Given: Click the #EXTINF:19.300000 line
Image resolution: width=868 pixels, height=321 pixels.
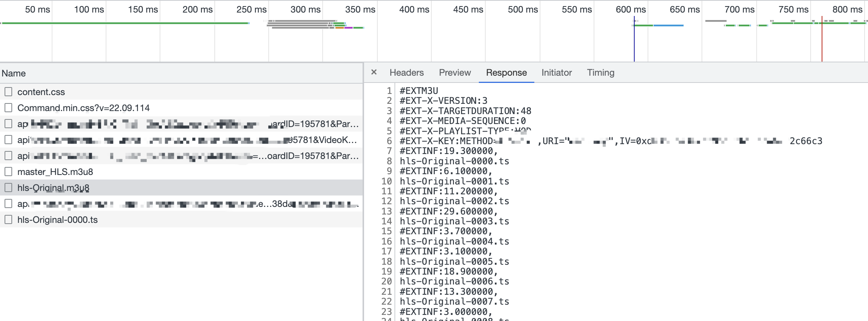Looking at the screenshot, I should tap(449, 151).
